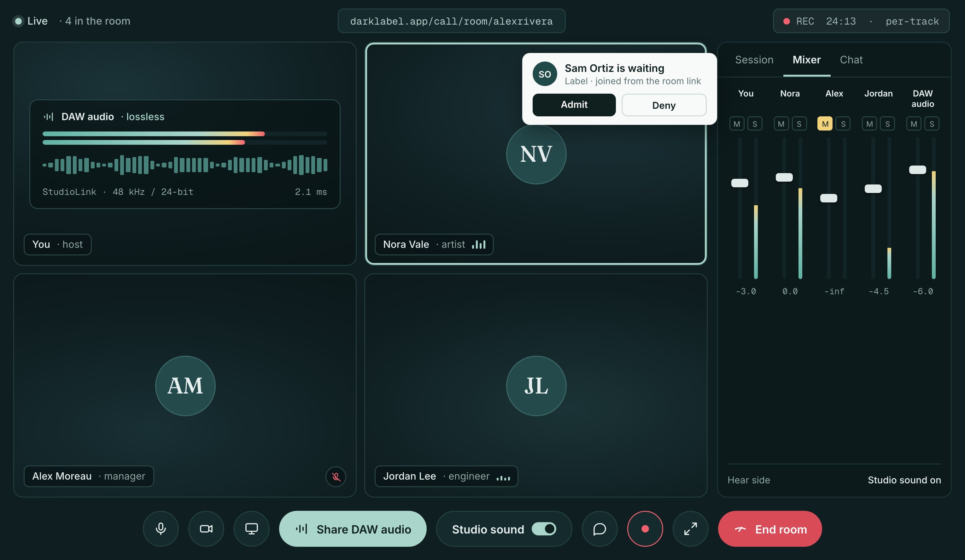Screen dimensions: 965x560
Task: Solo the Nora channel
Action: (x=799, y=124)
